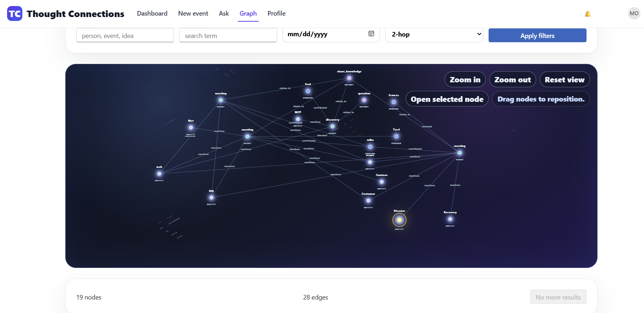Click the TC logo icon
This screenshot has width=644, height=313.
tap(15, 13)
